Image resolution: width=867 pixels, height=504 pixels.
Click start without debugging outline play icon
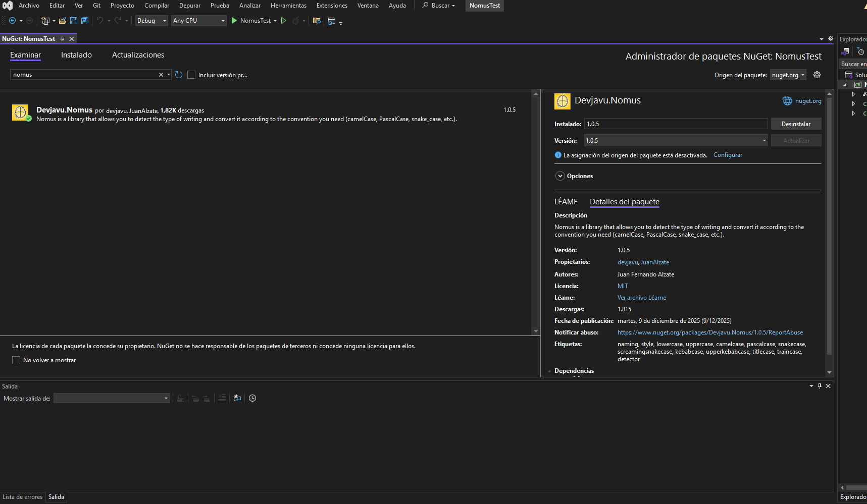(284, 21)
